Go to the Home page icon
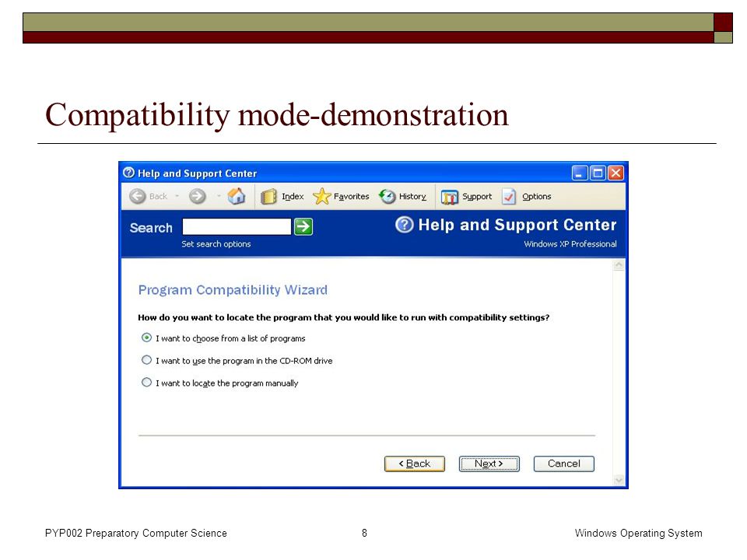Screen dimensions: 747x560 click(x=237, y=196)
